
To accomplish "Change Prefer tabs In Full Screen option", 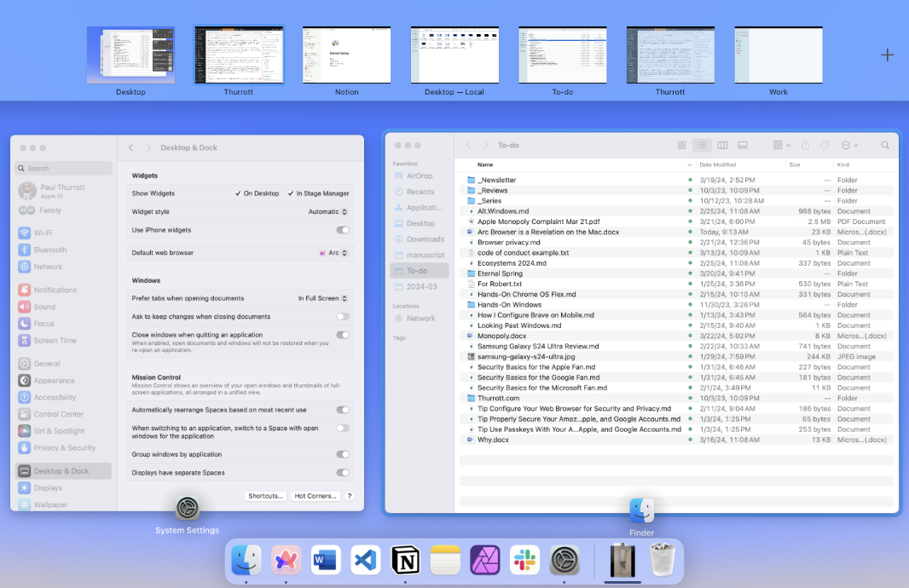I will point(323,298).
